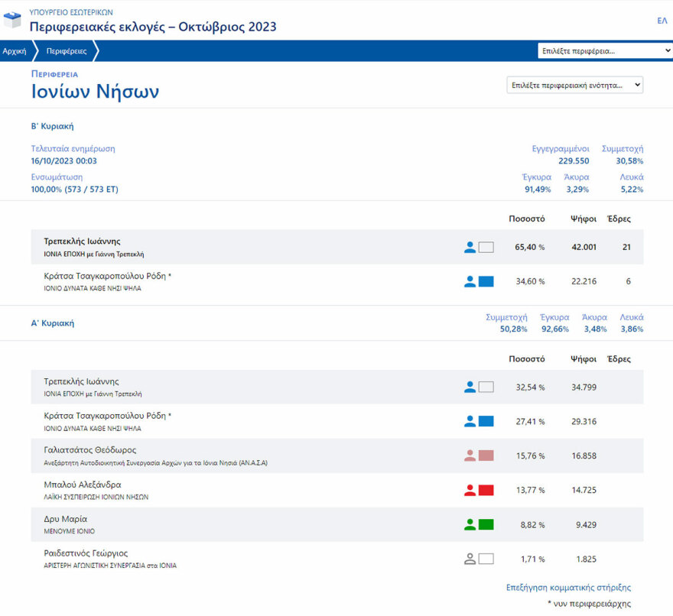Click the Α' Κυριακή section heading
The height and width of the screenshot is (616, 673).
(52, 323)
